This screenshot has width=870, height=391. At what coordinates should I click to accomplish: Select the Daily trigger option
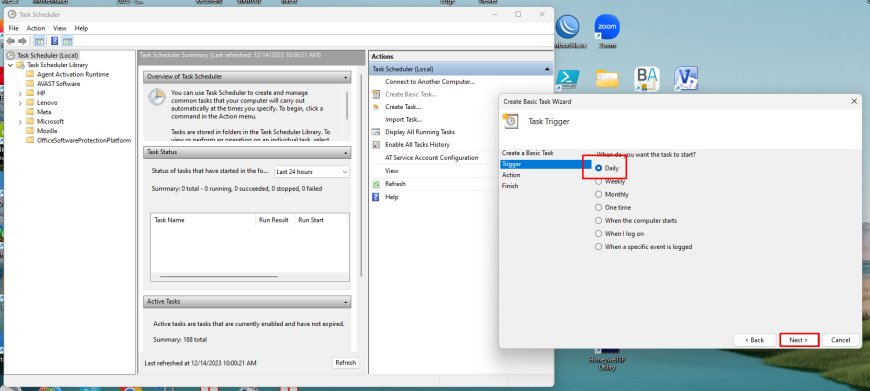pyautogui.click(x=599, y=168)
